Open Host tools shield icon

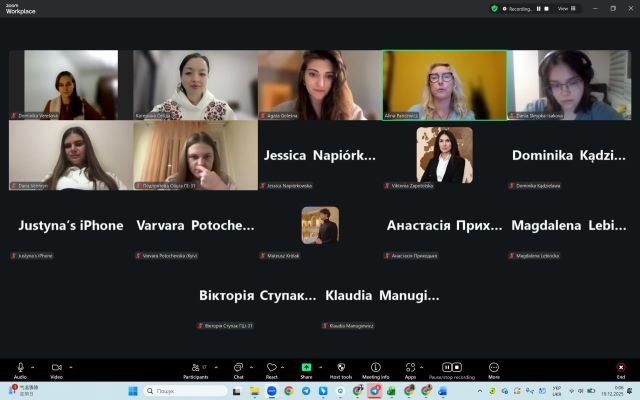(x=340, y=367)
